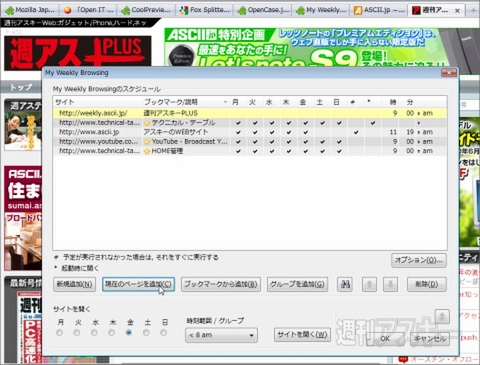Select the 日 radio button

click(164, 333)
